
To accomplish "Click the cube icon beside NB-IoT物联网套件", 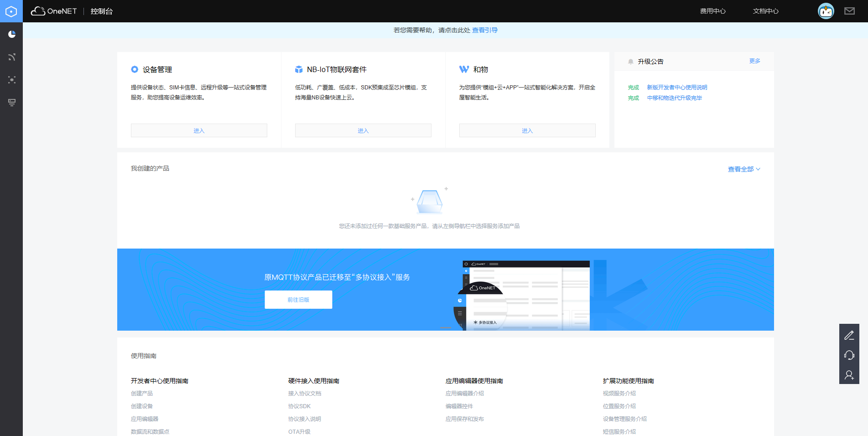I will click(x=299, y=69).
